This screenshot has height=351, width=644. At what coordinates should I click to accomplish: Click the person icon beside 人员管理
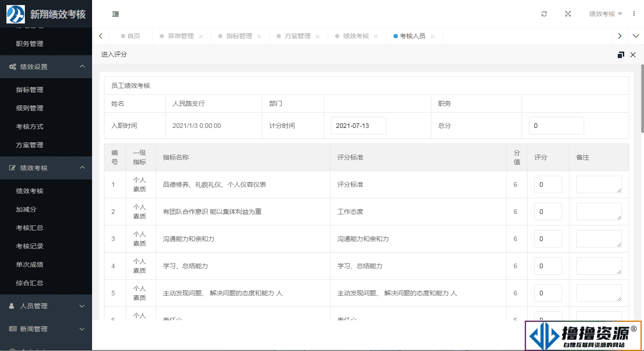[x=12, y=306]
